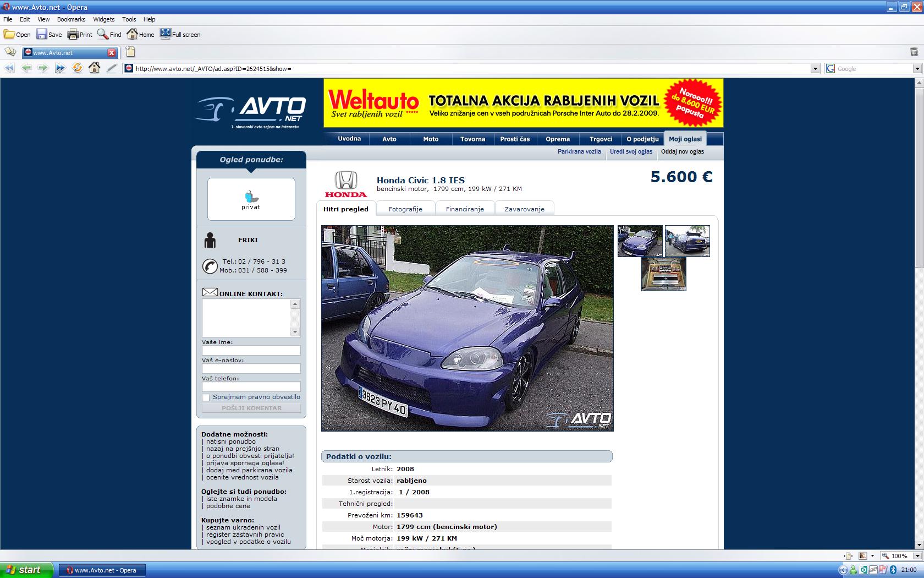Go forward with the green right arrow
The image size is (924, 578).
pyautogui.click(x=43, y=68)
